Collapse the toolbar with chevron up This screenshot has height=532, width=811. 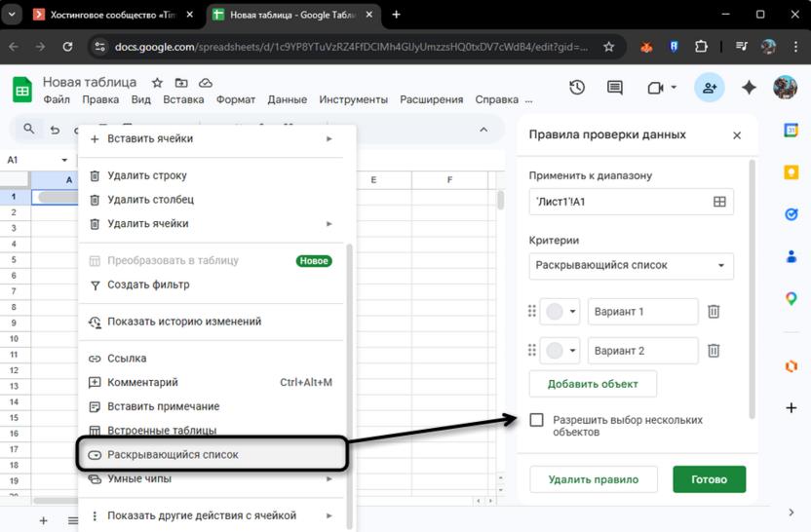pyautogui.click(x=483, y=130)
